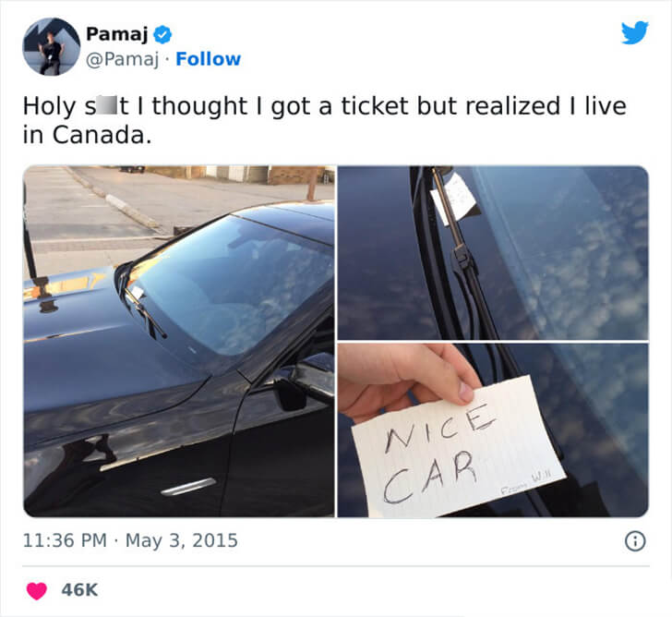Click the blue verified badge
672x617 pixels.
[162, 34]
